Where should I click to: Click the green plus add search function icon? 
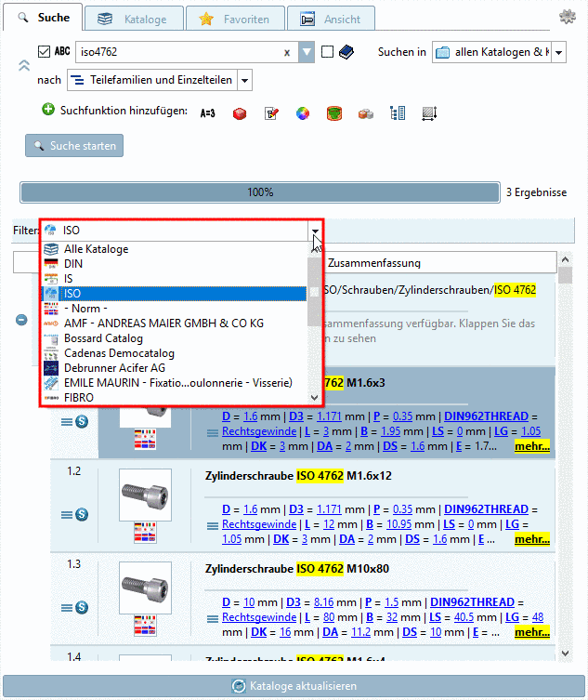[48, 111]
